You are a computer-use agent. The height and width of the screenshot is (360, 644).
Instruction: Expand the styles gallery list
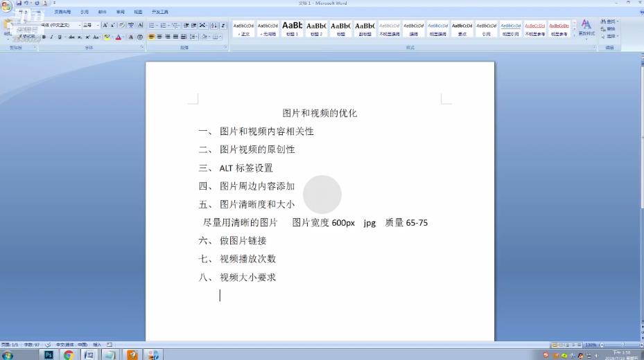pos(574,34)
